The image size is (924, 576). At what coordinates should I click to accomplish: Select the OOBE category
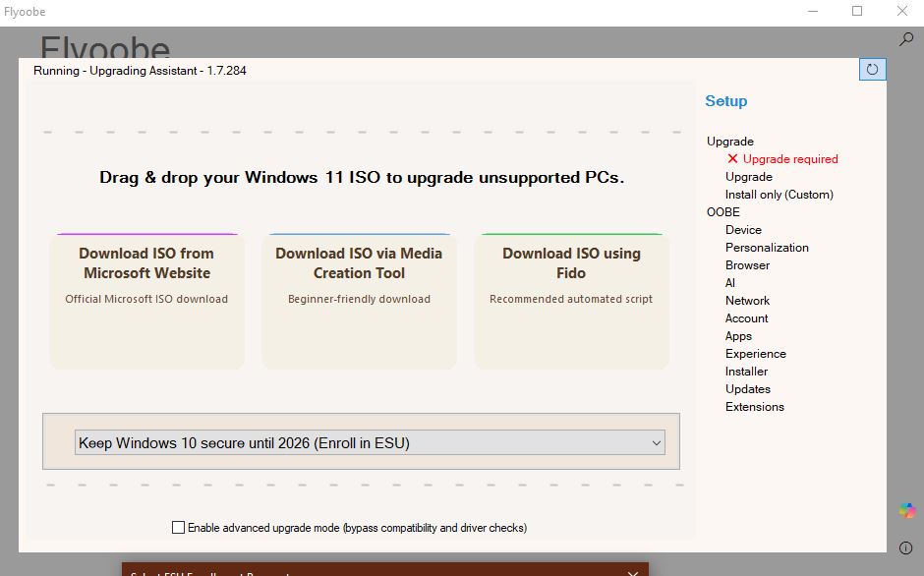[723, 212]
